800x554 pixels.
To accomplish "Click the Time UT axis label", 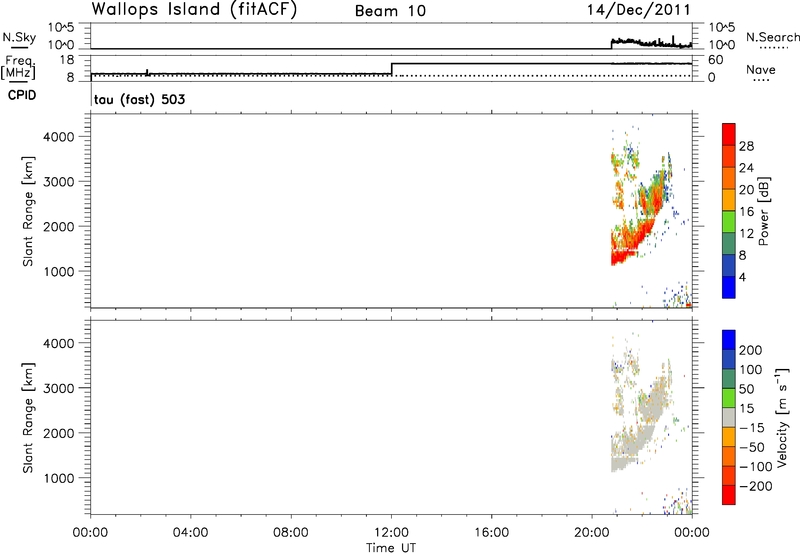I will pos(391,548).
